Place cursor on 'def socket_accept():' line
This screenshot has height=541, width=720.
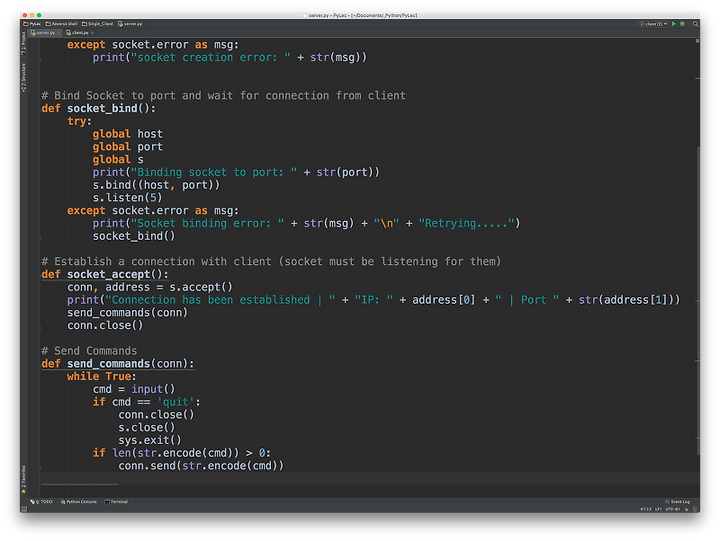click(x=105, y=274)
